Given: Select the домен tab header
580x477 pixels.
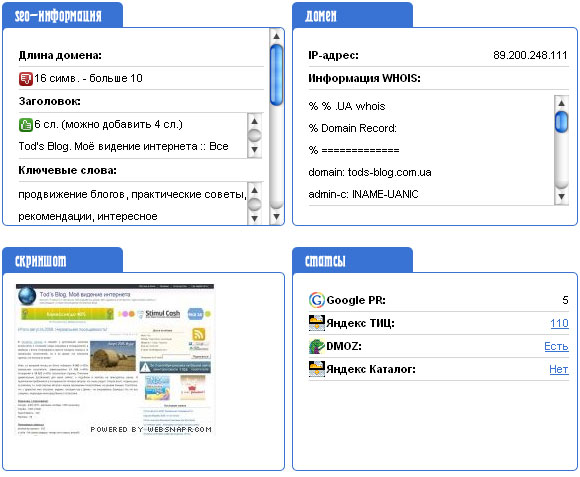Looking at the screenshot, I should [352, 15].
